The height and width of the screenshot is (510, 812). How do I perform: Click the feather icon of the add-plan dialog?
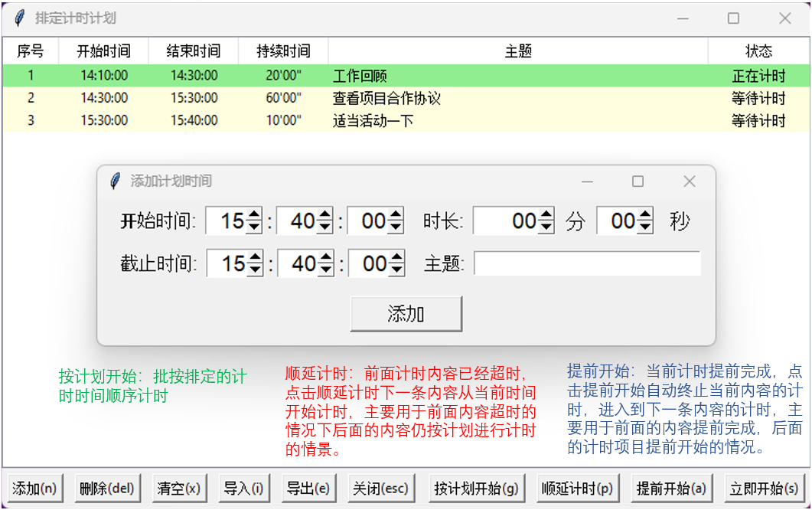click(x=116, y=181)
